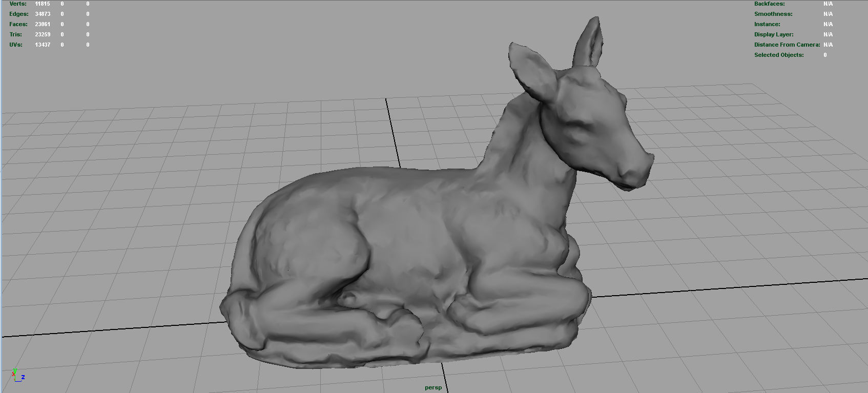
Task: Click the Edges: label
Action: (19, 14)
